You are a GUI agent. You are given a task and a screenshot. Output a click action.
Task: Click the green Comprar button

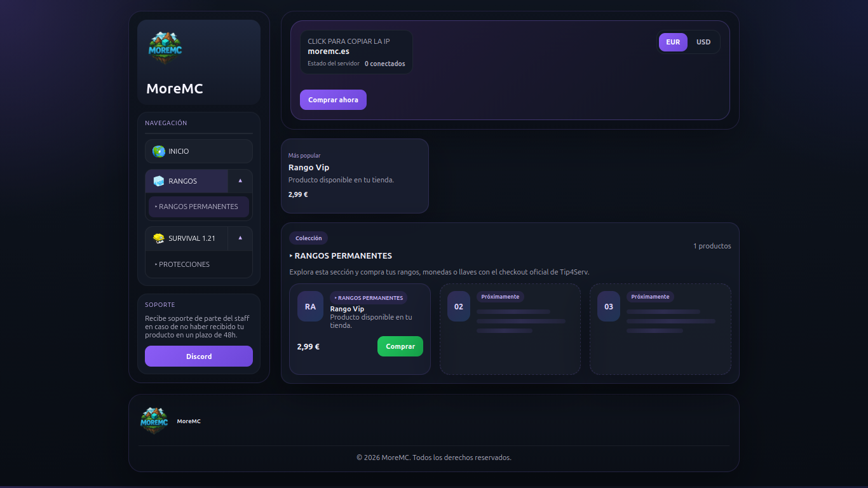400,346
